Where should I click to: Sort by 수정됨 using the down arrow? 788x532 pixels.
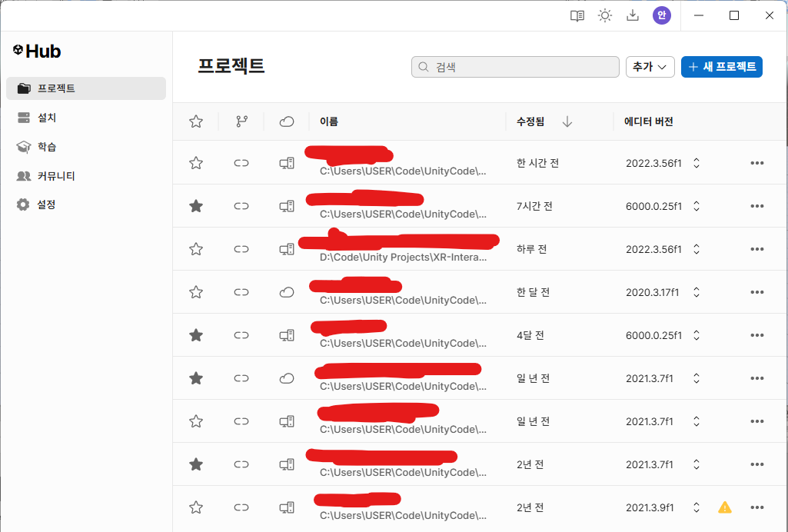tap(567, 121)
